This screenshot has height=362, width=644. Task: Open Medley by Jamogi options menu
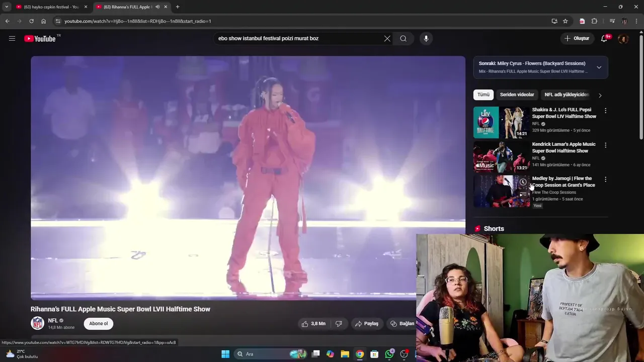(x=605, y=179)
